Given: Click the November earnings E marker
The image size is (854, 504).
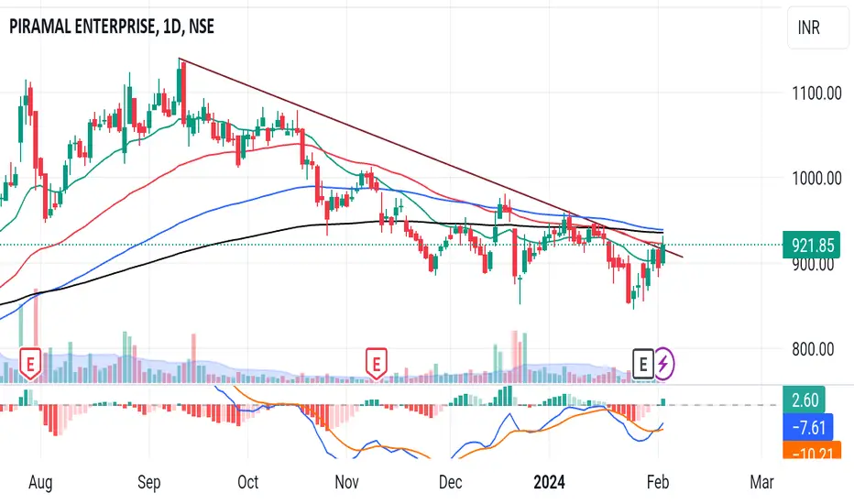Looking at the screenshot, I should (377, 364).
